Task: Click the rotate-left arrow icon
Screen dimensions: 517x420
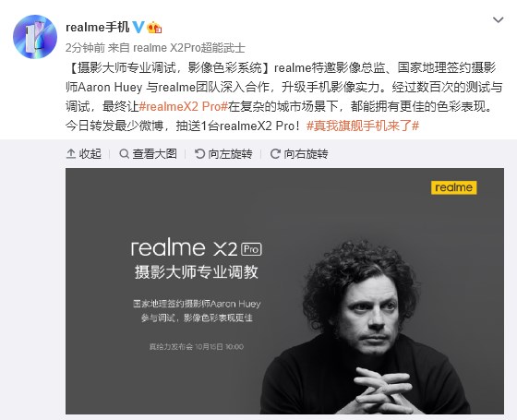Action: point(199,153)
